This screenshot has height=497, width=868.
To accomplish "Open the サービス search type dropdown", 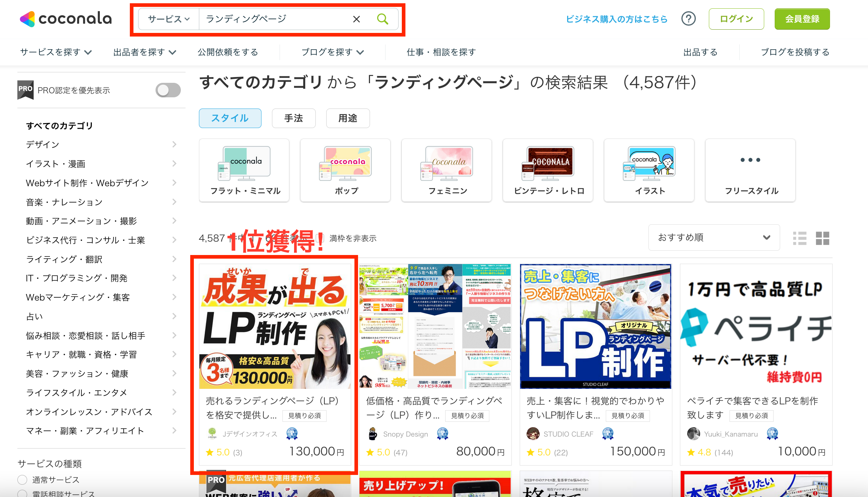I will pos(169,19).
